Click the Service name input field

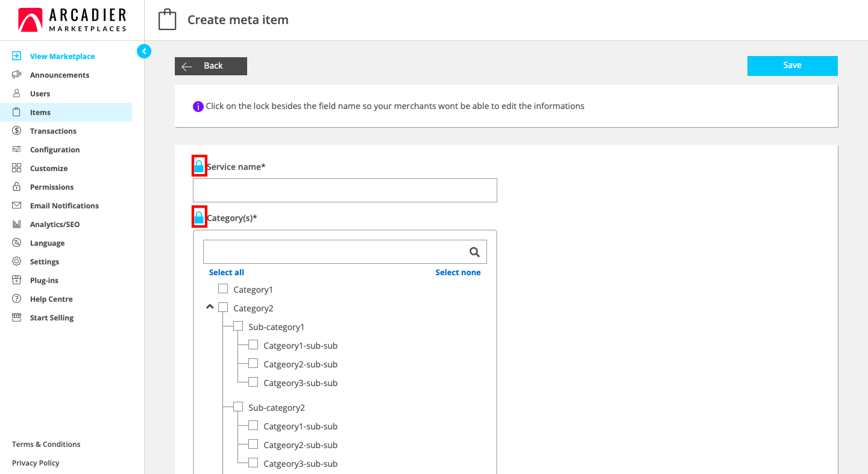(x=345, y=190)
